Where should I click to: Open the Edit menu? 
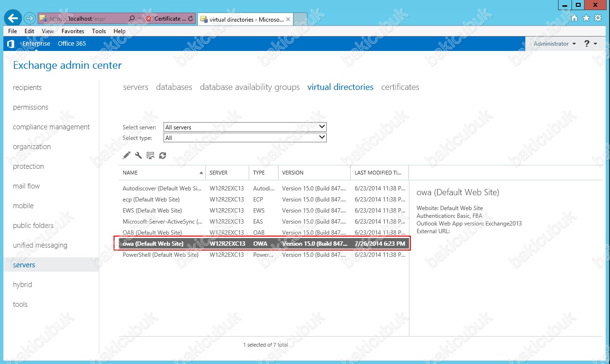point(29,31)
